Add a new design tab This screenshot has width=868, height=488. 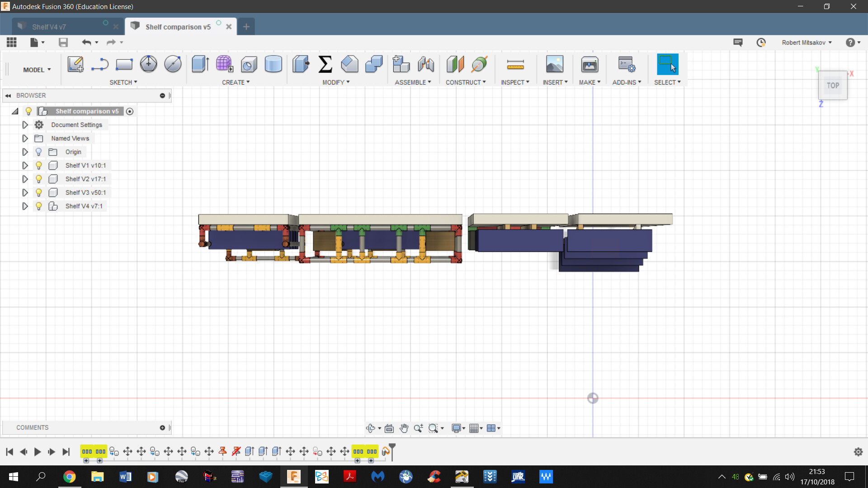coord(246,27)
